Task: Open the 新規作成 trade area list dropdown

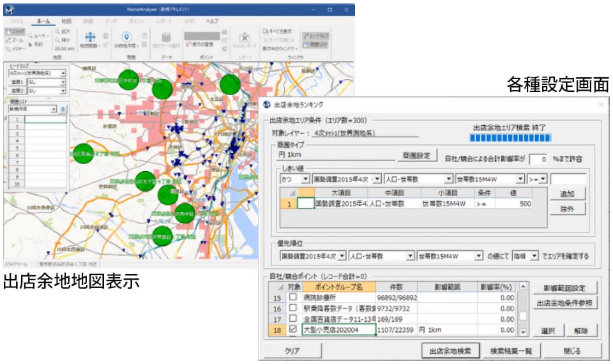Action: tap(54, 109)
